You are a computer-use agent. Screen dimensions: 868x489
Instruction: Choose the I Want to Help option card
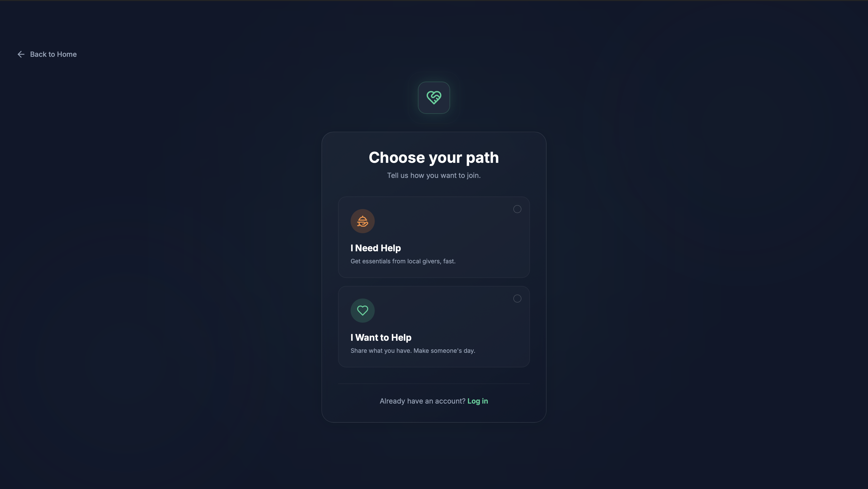pos(434,326)
